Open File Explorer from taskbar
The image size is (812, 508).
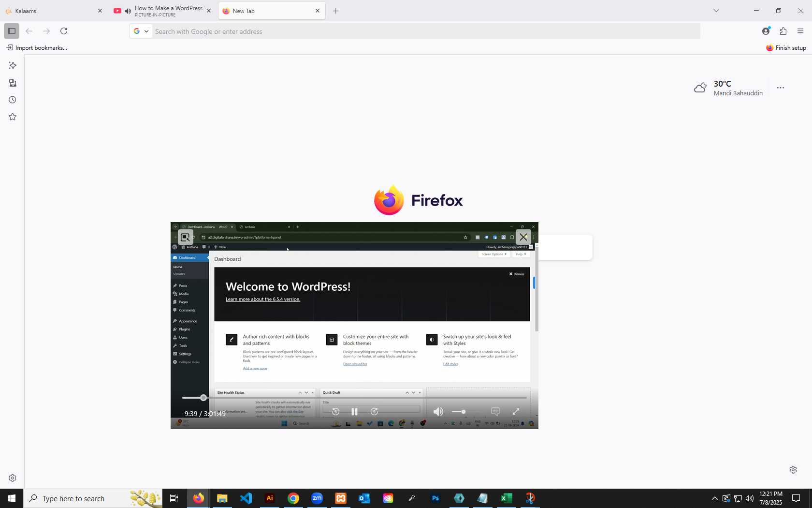pos(222,498)
